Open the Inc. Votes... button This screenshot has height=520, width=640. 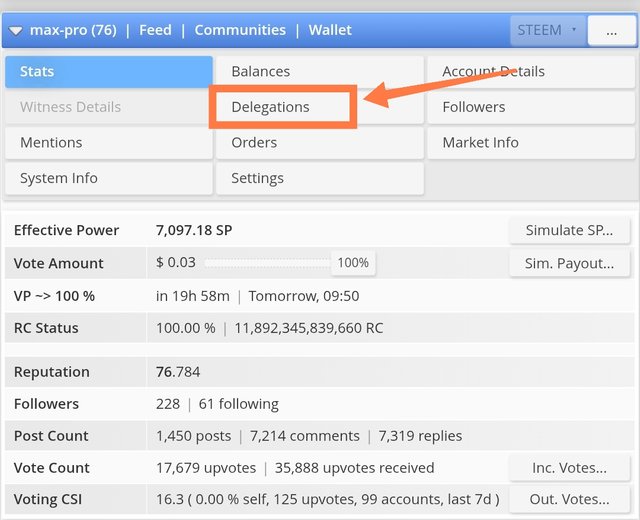[569, 468]
